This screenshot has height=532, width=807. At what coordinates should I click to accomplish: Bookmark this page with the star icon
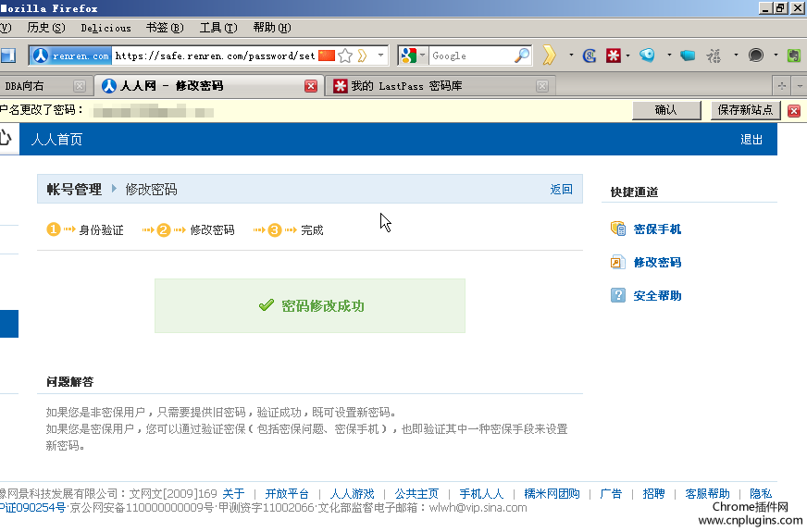coord(345,56)
